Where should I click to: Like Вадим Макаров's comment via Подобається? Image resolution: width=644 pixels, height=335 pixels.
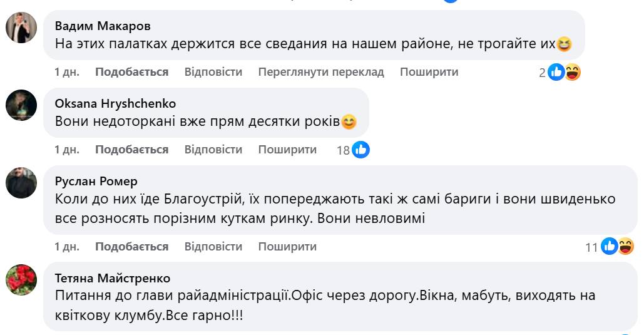click(x=131, y=72)
